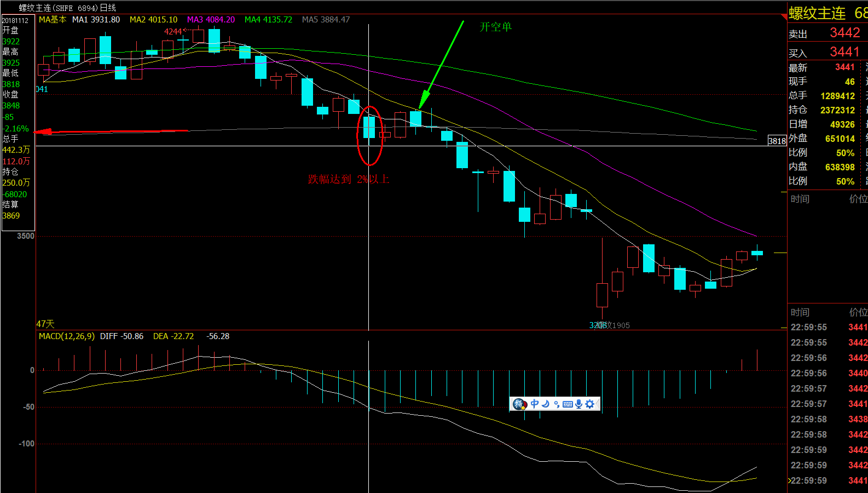Click the MACD(12,26,9) indicator title

click(x=67, y=336)
